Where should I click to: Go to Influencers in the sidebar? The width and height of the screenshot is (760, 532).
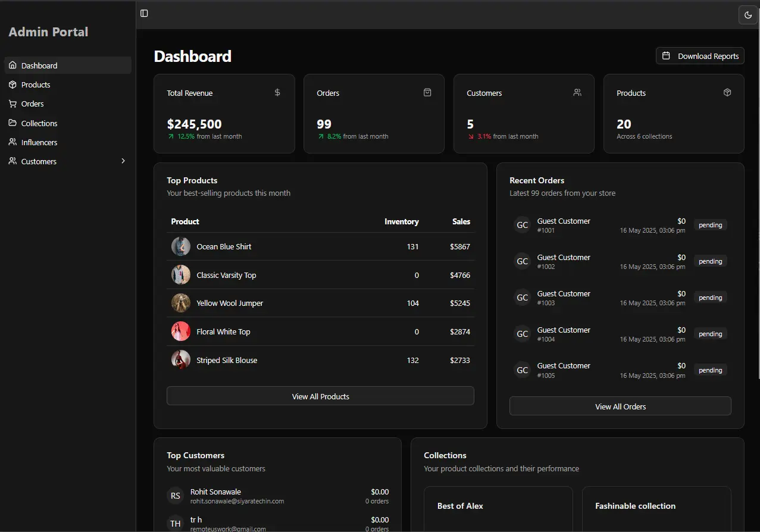pyautogui.click(x=39, y=142)
